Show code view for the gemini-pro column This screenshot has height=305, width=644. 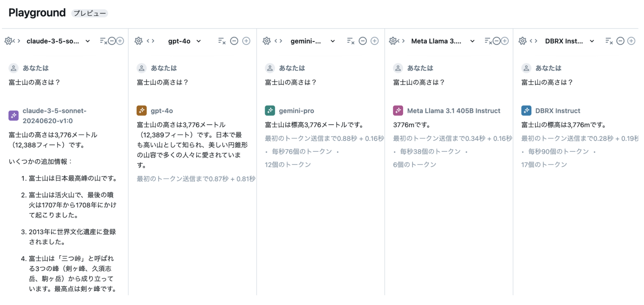point(278,41)
